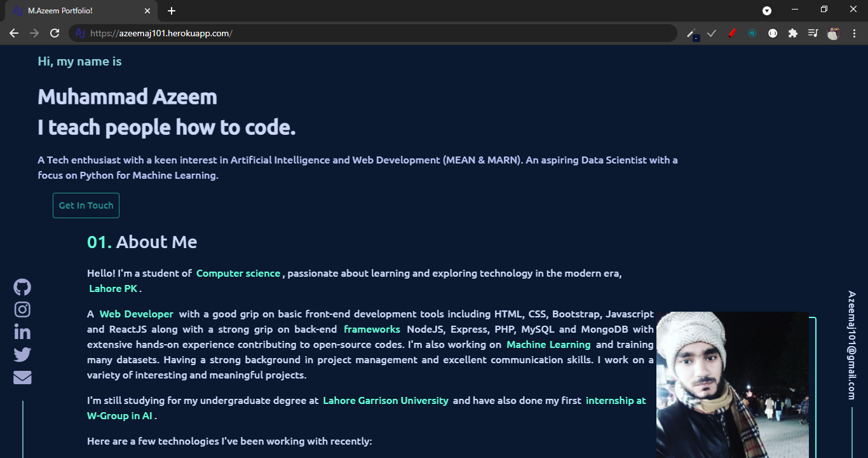Open the browser Extensions puzzle icon
Image resolution: width=868 pixels, height=458 pixels.
(x=792, y=33)
